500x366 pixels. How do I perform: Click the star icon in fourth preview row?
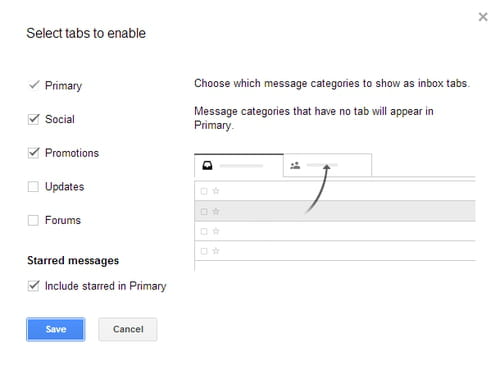click(216, 251)
